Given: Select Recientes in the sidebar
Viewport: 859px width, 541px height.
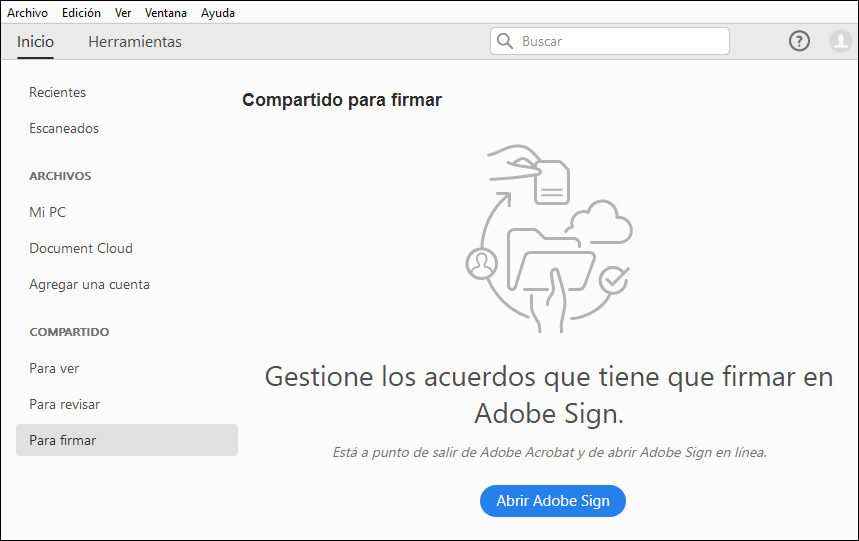Looking at the screenshot, I should point(58,92).
